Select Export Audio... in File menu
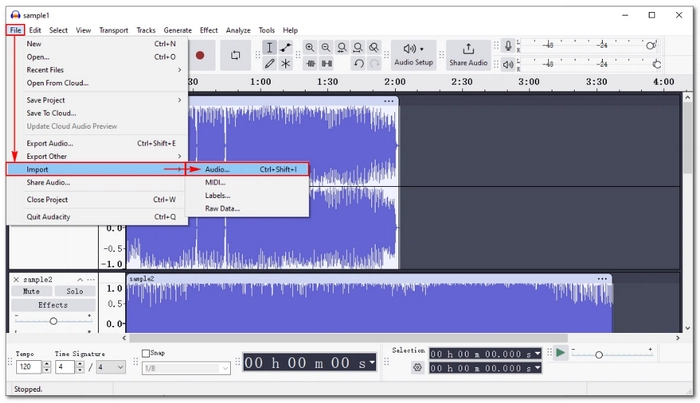This screenshot has height=403, width=700. [97, 144]
